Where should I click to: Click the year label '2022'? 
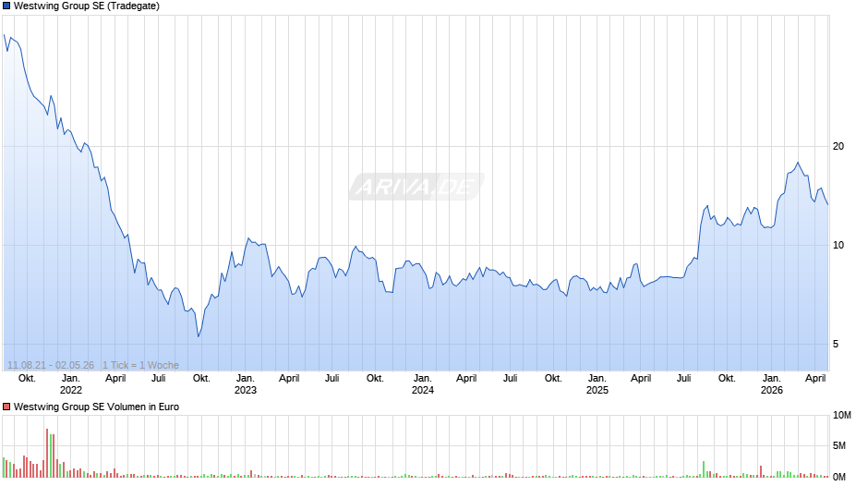click(x=71, y=390)
